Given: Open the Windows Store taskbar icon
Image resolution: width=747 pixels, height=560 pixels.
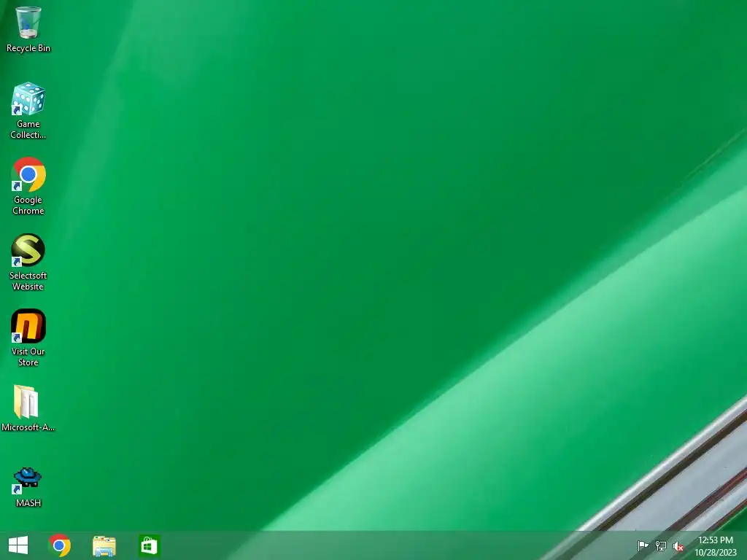Looking at the screenshot, I should tap(149, 545).
